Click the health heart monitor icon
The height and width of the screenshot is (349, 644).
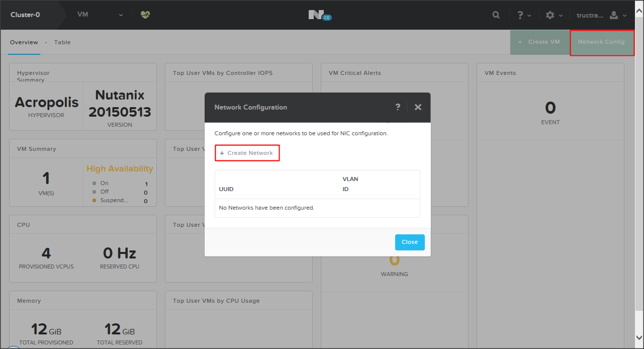[145, 15]
